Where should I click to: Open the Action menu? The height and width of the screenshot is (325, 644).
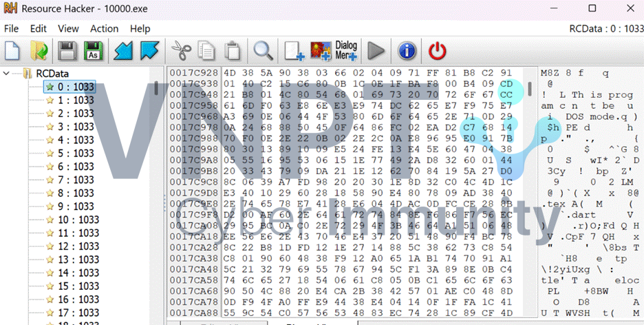(105, 28)
